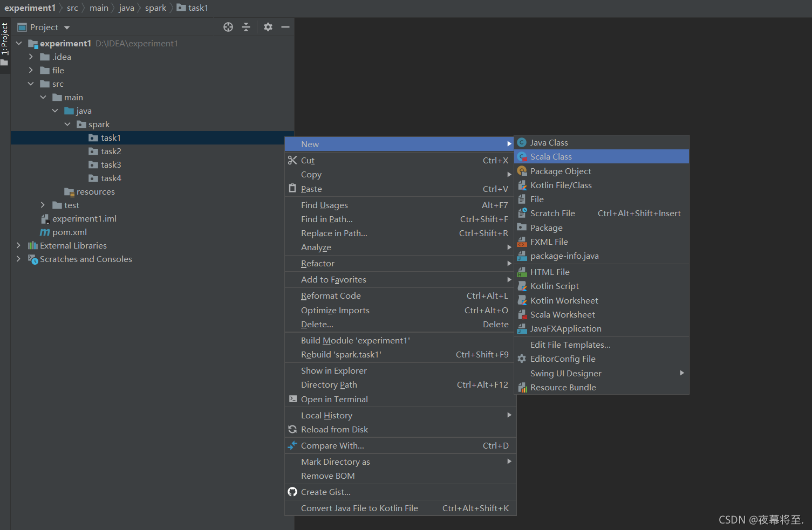The width and height of the screenshot is (812, 530).
Task: Click the Cut scissors icon
Action: (x=292, y=160)
